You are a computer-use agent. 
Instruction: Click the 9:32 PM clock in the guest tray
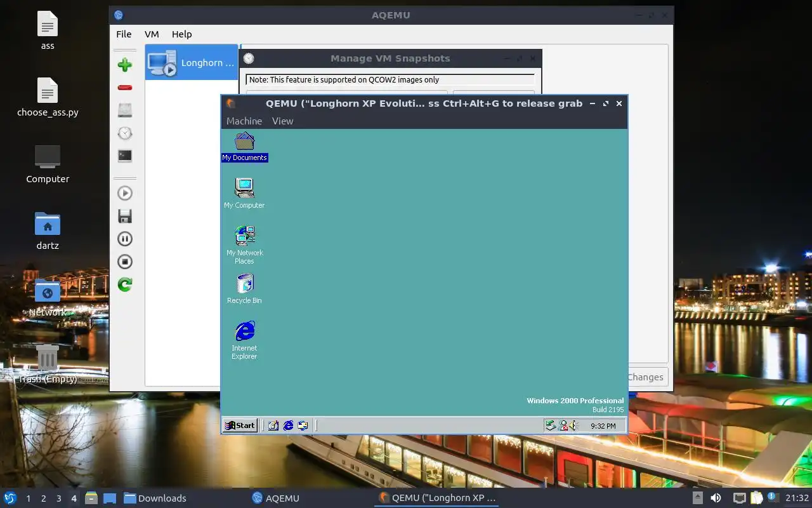(603, 426)
